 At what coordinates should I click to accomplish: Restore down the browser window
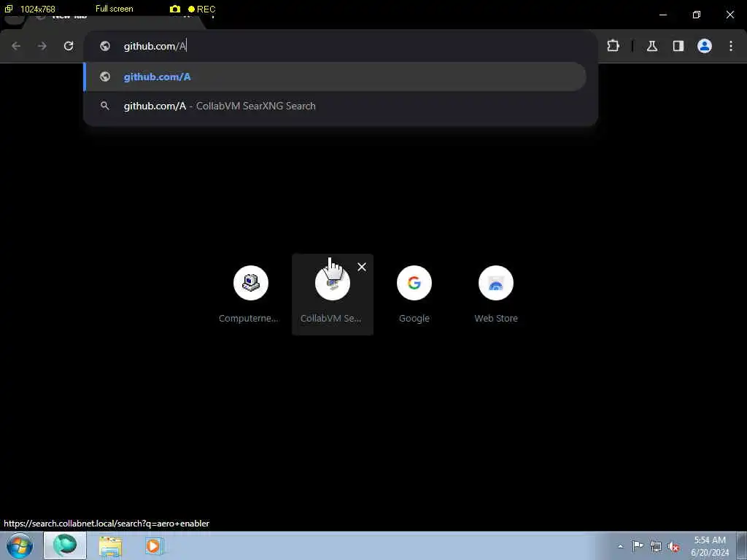(x=697, y=15)
